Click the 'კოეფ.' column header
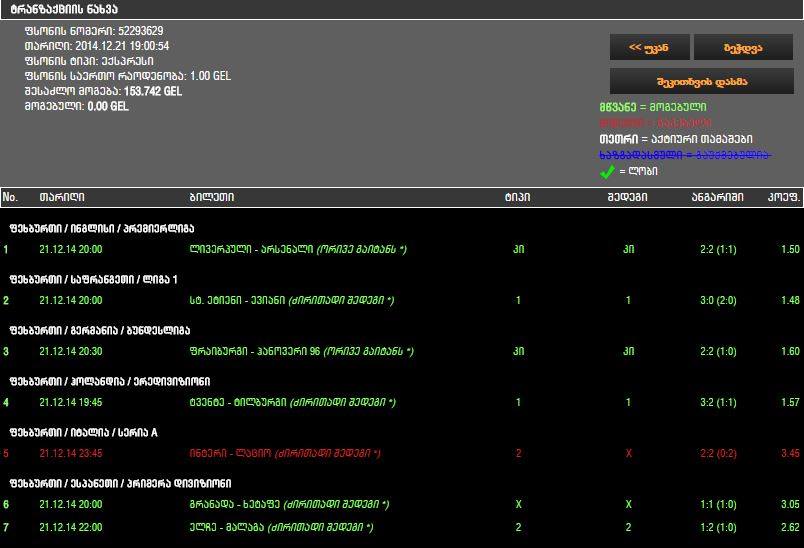Viewport: 804px width, 548px height. pyautogui.click(x=784, y=197)
